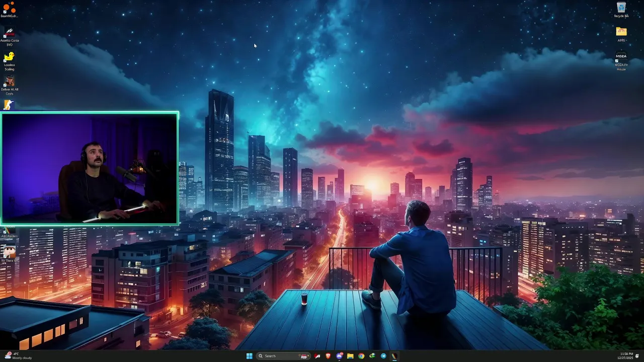The width and height of the screenshot is (644, 362).
Task: Open the weather widget showing Mostly cloudy
Action: (x=19, y=356)
